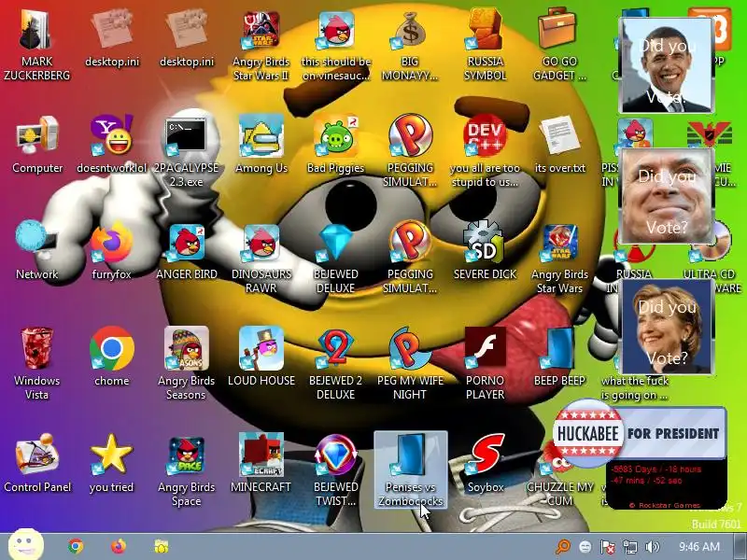Open the Control Panel icon

[x=37, y=464]
